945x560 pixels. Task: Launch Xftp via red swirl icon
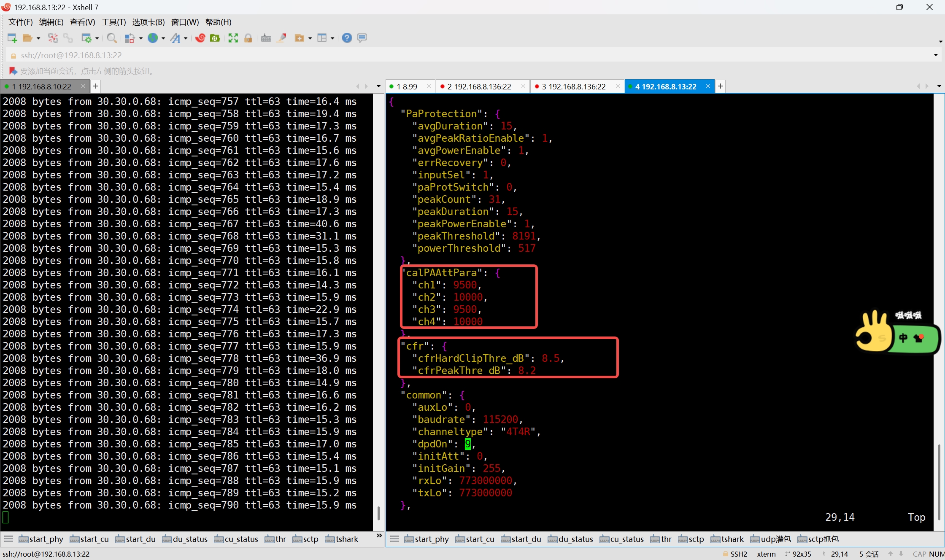pos(200,38)
